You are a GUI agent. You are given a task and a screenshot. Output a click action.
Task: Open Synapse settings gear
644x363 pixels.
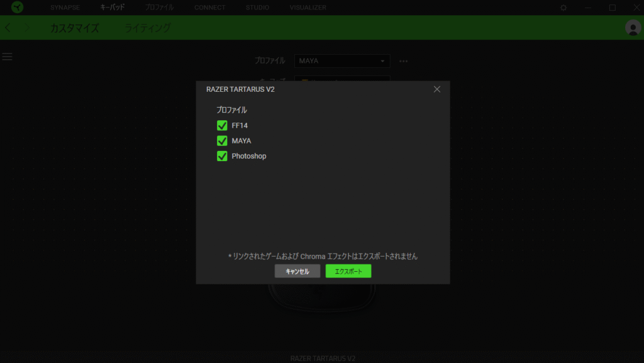point(563,8)
